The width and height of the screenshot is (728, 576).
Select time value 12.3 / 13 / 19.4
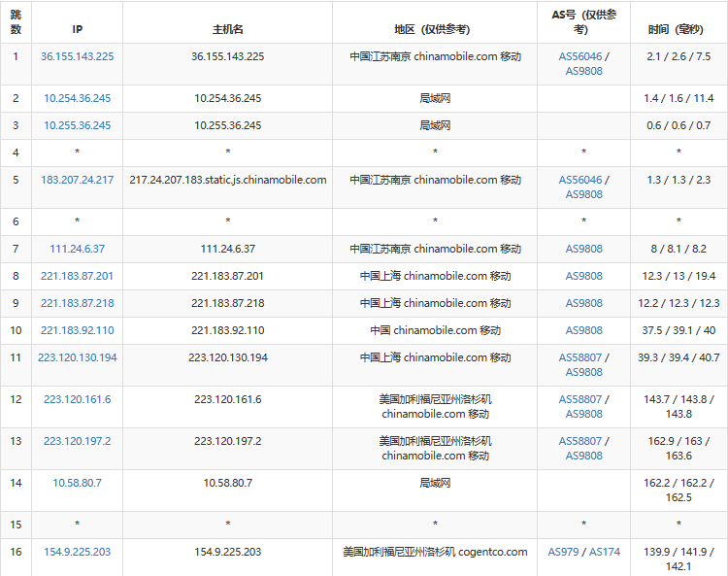[x=678, y=276]
